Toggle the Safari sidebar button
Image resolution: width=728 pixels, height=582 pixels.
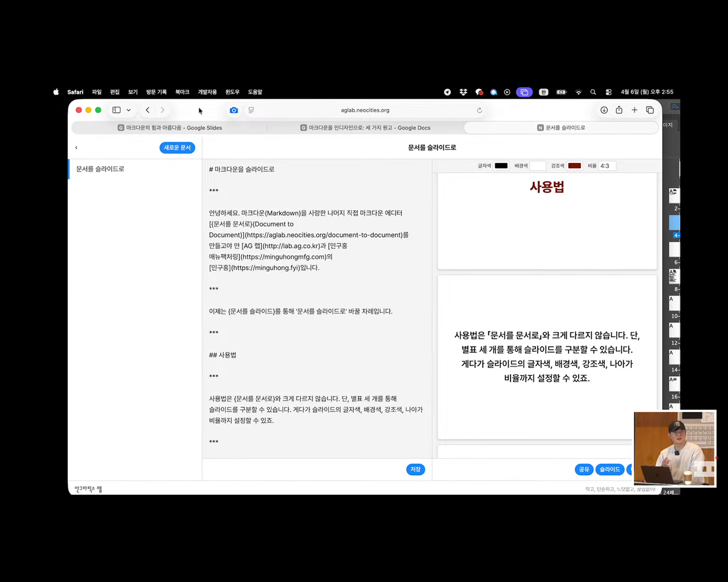(116, 110)
